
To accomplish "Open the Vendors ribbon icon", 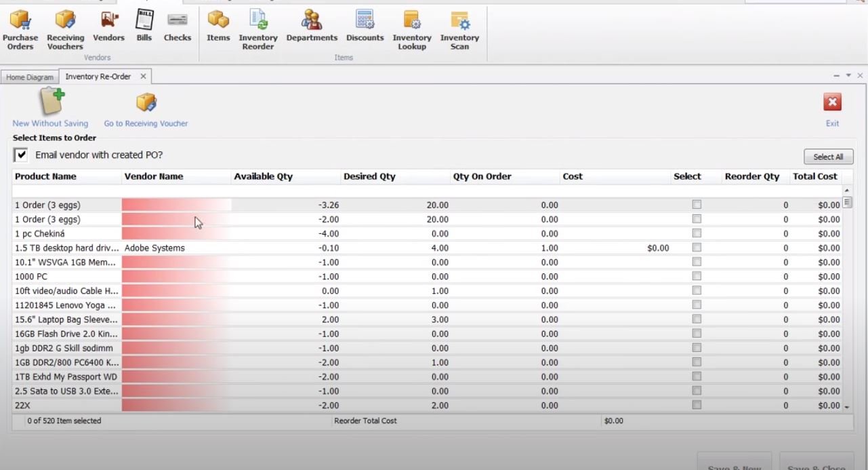I will pos(108,26).
